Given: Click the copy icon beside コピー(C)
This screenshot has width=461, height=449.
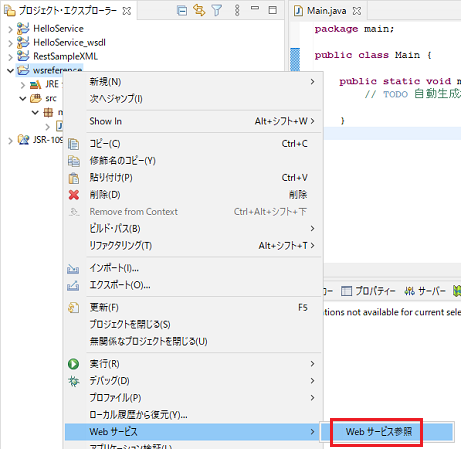Looking at the screenshot, I should click(74, 144).
